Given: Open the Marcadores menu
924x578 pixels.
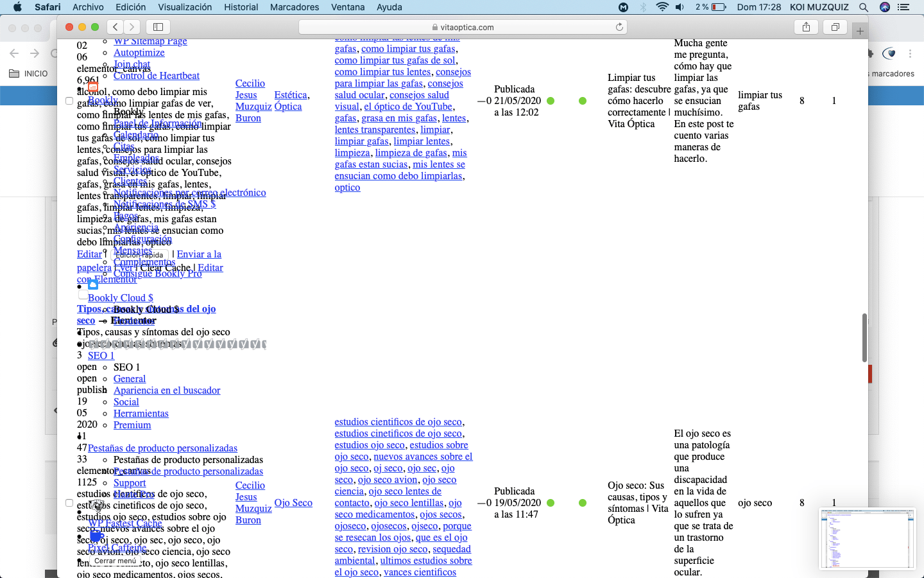Looking at the screenshot, I should (295, 7).
